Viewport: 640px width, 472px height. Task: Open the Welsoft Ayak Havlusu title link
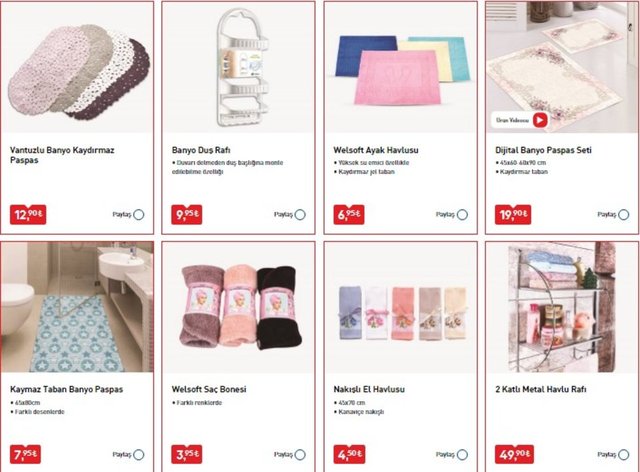[376, 150]
